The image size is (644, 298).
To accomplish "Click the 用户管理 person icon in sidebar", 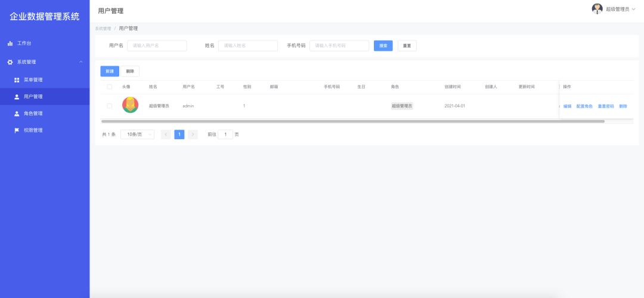I will coord(17,97).
